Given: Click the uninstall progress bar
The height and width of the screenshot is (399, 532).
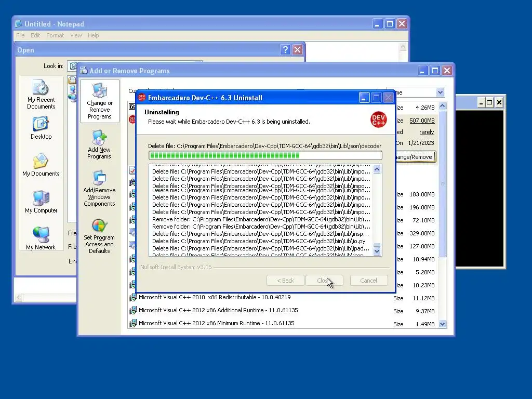Looking at the screenshot, I should (265, 155).
